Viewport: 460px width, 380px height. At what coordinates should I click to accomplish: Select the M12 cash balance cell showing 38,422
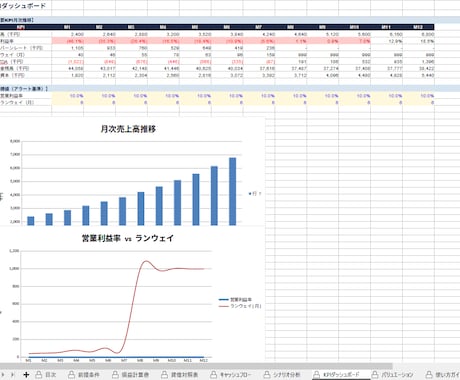[x=418, y=68]
